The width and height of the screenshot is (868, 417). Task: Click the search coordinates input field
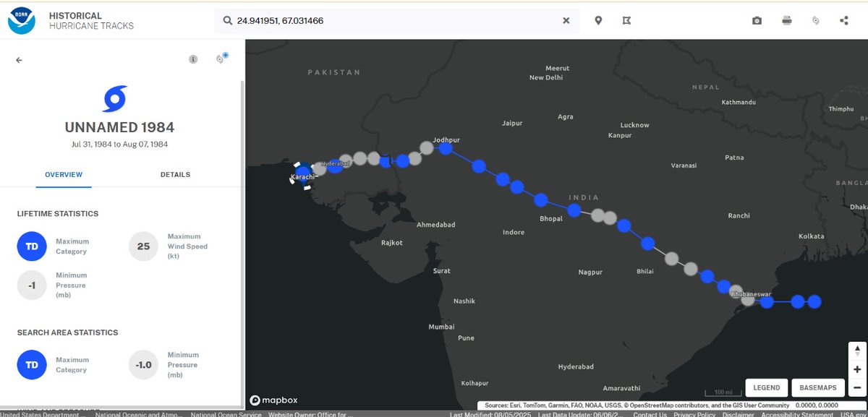[396, 21]
